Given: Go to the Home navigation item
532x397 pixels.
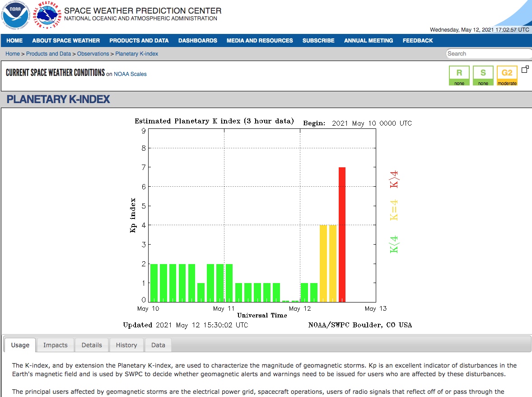Looking at the screenshot, I should 14,41.
